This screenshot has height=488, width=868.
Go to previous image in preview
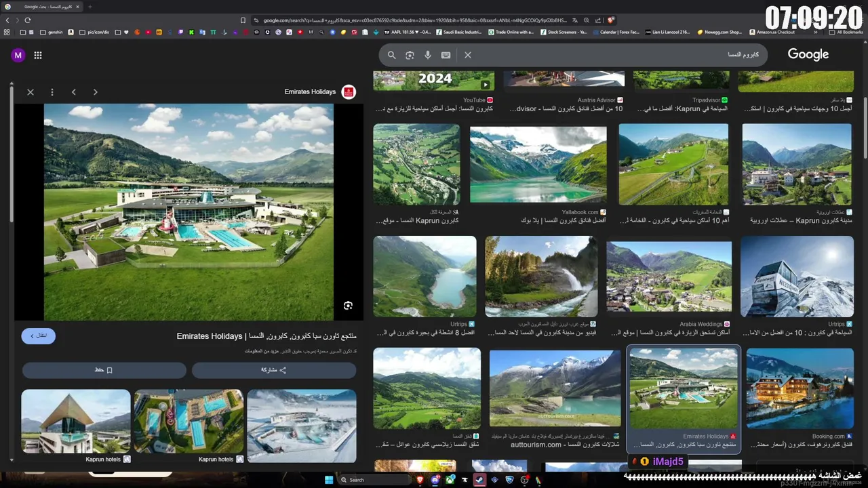74,92
